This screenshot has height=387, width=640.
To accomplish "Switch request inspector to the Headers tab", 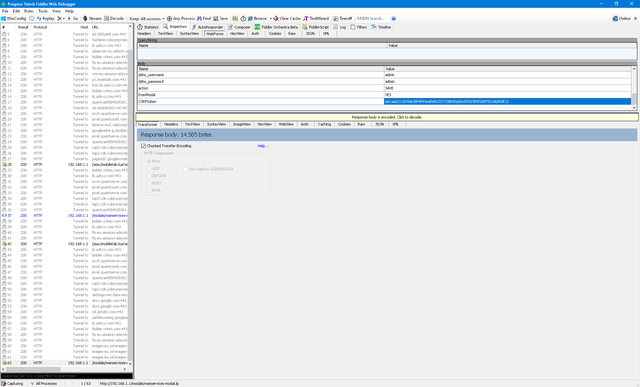I will 144,33.
